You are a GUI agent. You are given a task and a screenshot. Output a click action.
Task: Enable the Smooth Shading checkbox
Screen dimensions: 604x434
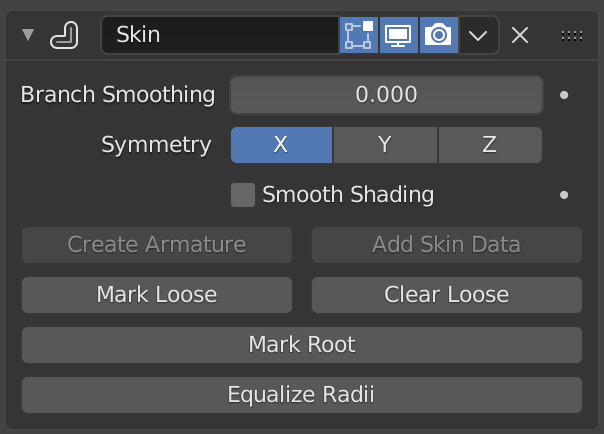pyautogui.click(x=243, y=195)
